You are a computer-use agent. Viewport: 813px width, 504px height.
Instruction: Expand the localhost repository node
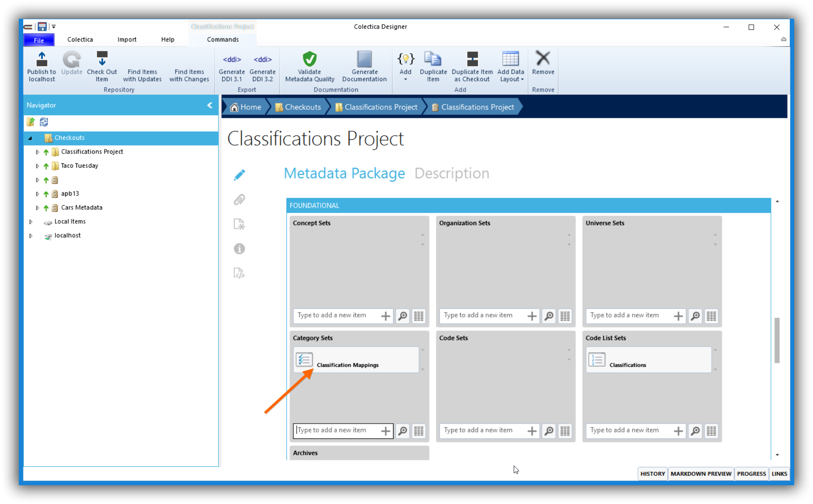pyautogui.click(x=30, y=236)
